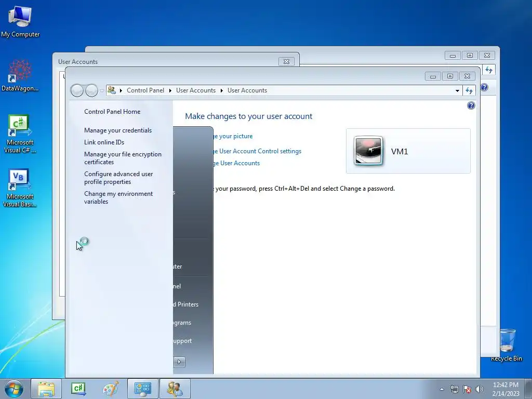Click the Windows Start orb

14,389
